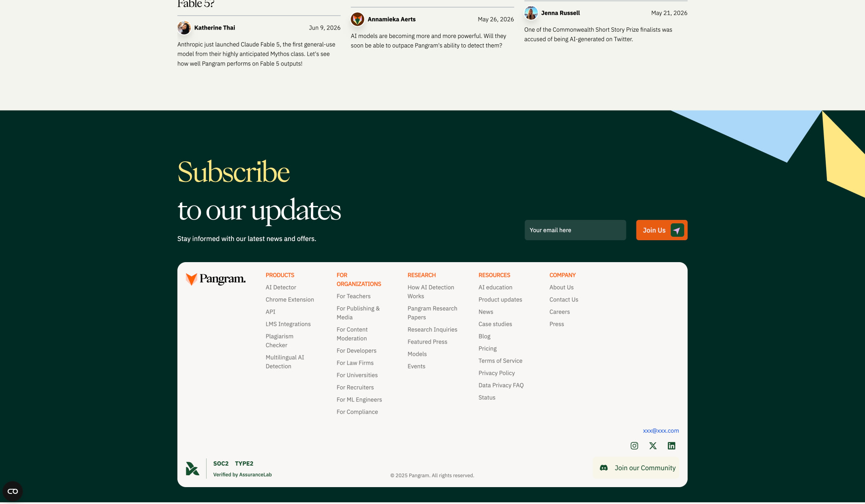The width and height of the screenshot is (865, 504).
Task: Open the For Developers link
Action: point(356,351)
